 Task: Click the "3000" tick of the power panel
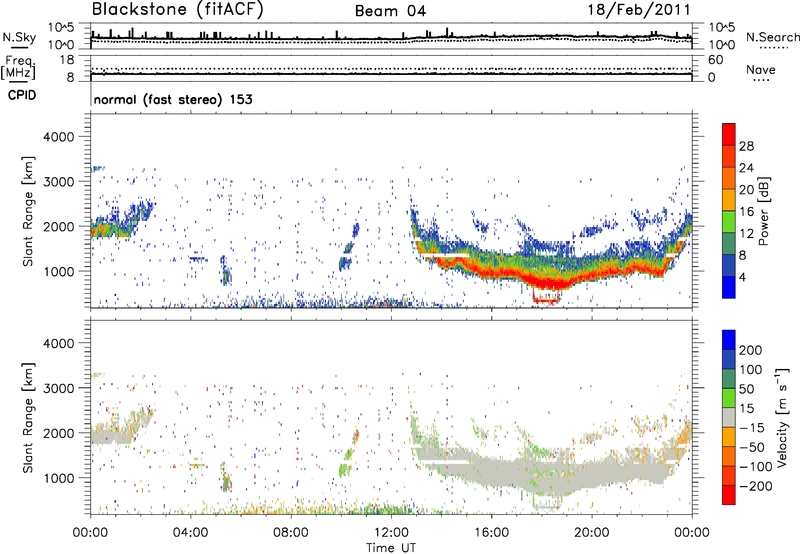pos(59,182)
